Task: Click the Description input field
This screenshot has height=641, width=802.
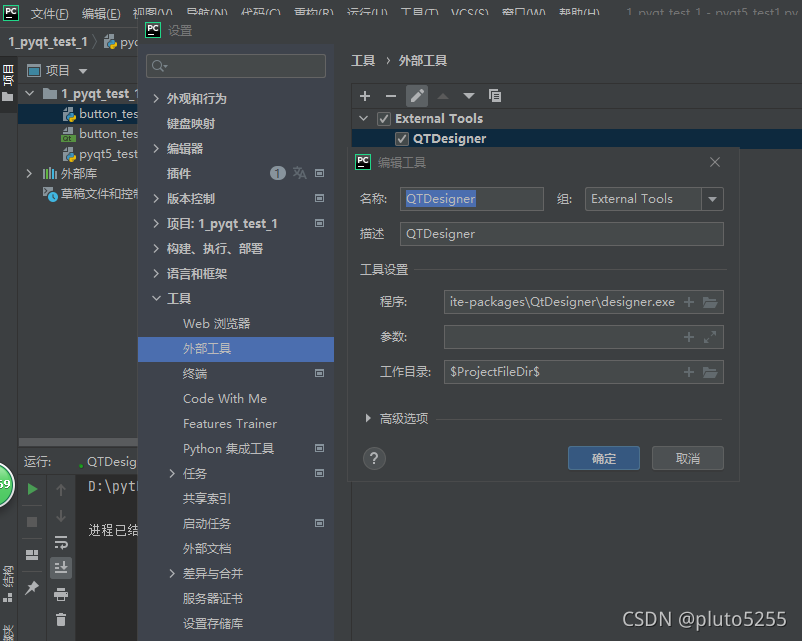Action: tap(562, 234)
